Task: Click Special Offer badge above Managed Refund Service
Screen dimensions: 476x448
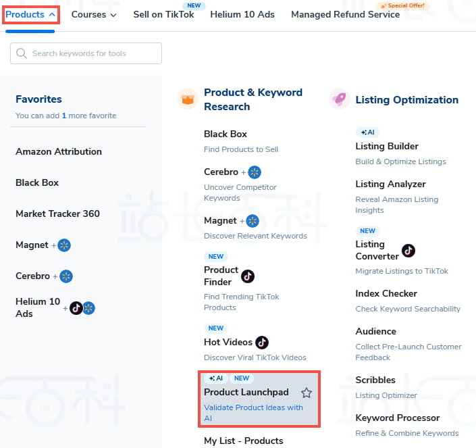Action: click(x=403, y=5)
